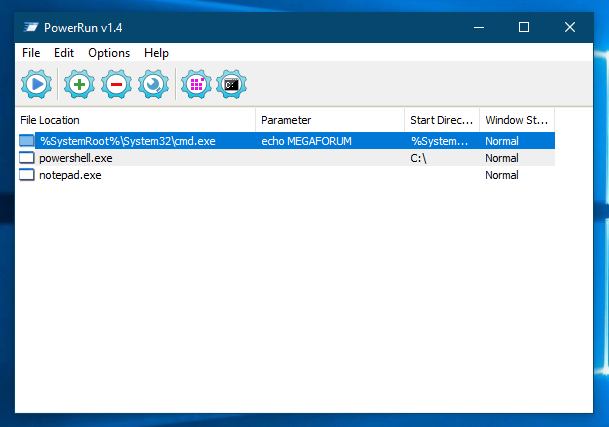Maximize the PowerRun window
This screenshot has width=609, height=427.
coord(524,27)
